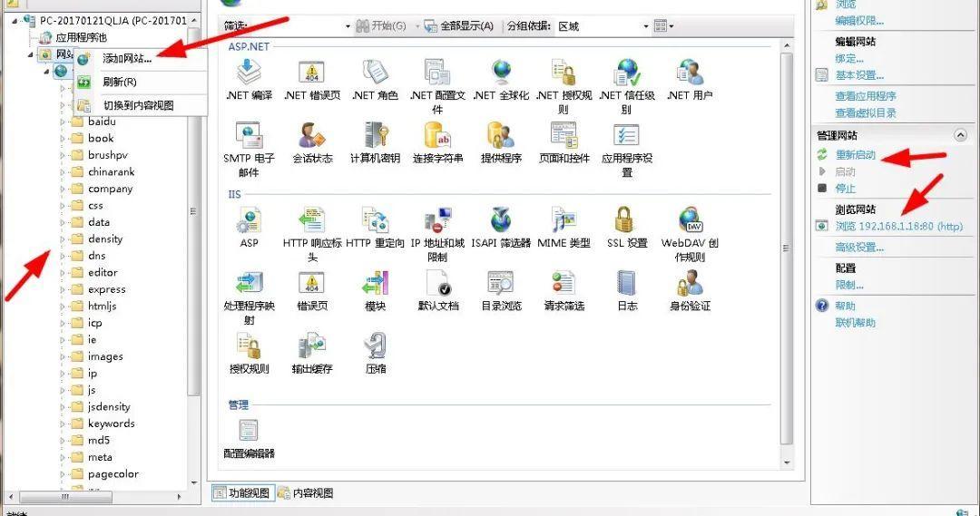Click the 重新启动 link
The width and height of the screenshot is (980, 516).
pos(856,155)
